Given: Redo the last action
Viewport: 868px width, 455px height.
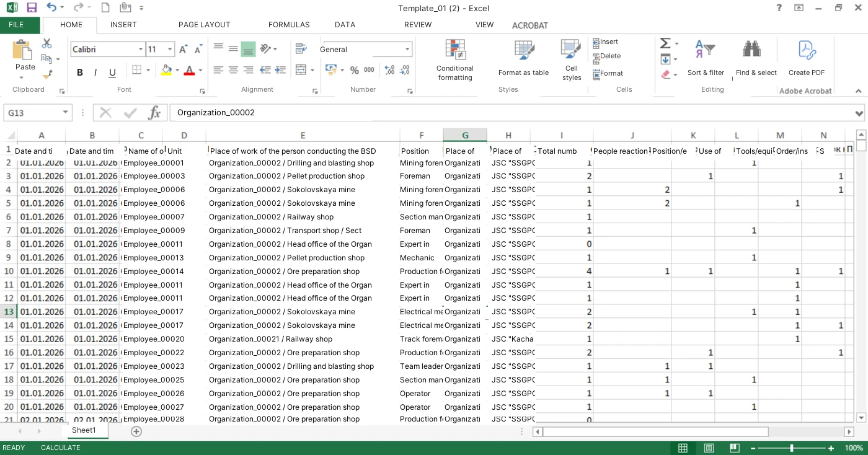Looking at the screenshot, I should pyautogui.click(x=78, y=8).
